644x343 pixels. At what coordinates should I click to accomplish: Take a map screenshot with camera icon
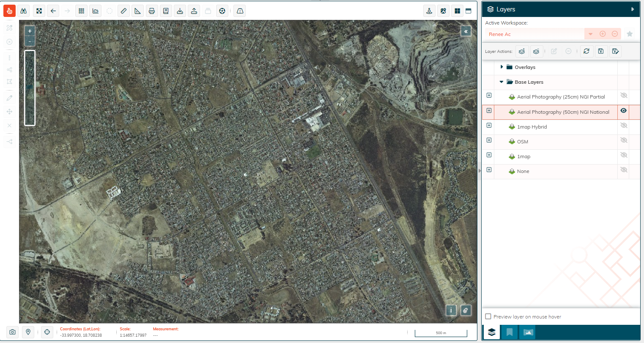(13, 332)
